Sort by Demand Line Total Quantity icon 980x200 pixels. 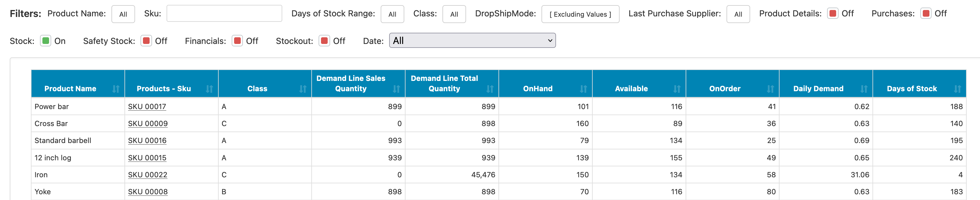[490, 89]
